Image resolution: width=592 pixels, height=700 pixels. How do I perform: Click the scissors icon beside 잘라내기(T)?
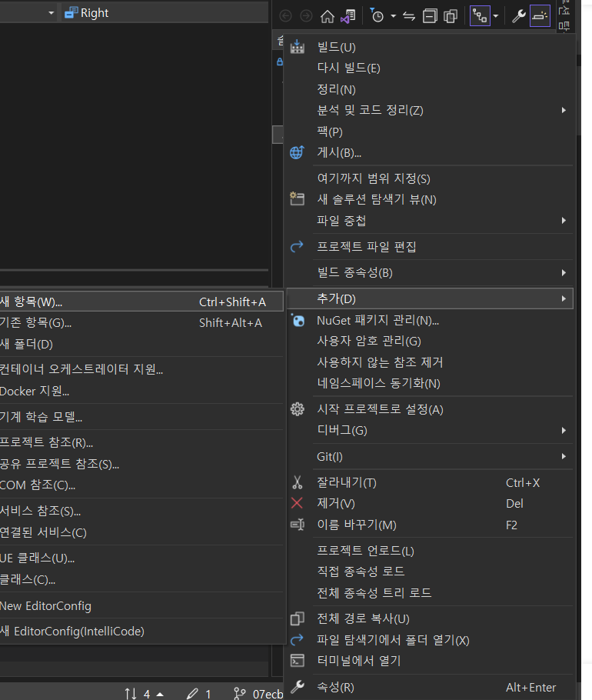pyautogui.click(x=297, y=482)
